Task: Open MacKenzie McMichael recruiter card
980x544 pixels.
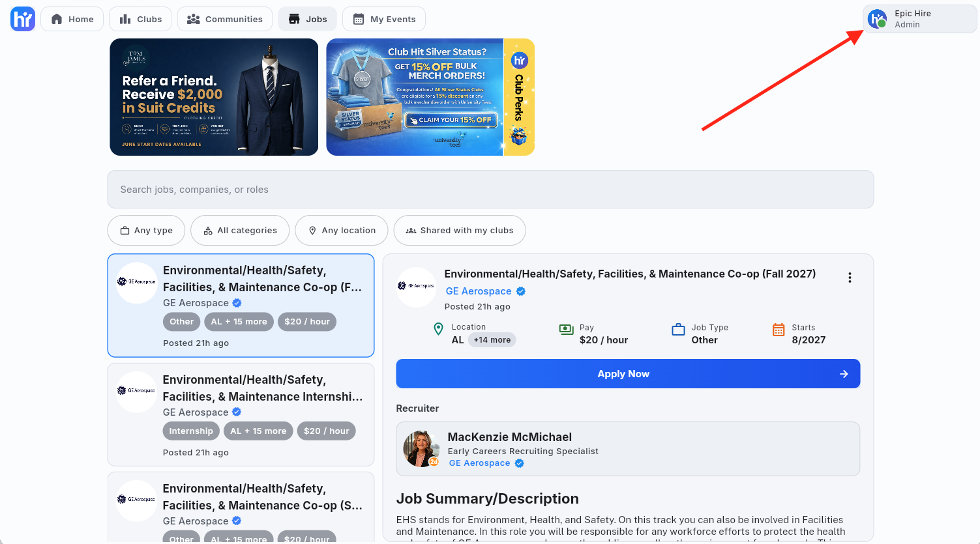Action: click(628, 449)
